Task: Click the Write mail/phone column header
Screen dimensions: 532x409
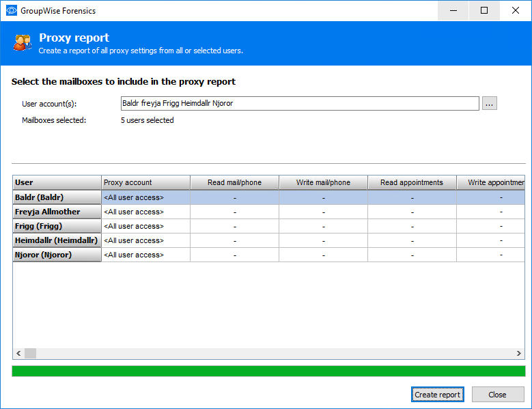Action: tap(323, 182)
